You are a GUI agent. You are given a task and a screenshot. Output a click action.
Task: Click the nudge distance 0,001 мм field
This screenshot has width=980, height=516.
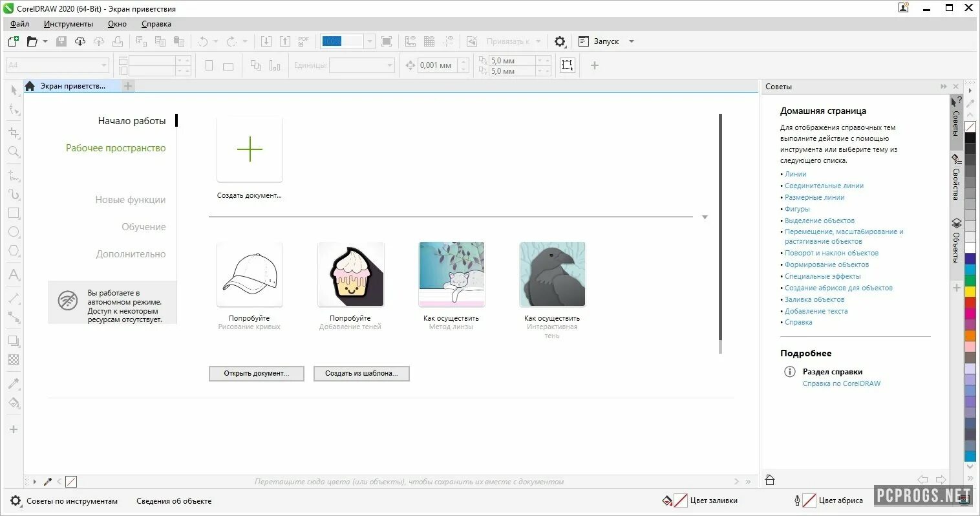(438, 65)
